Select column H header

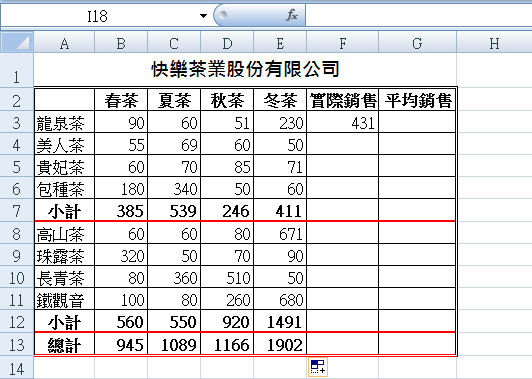(494, 43)
